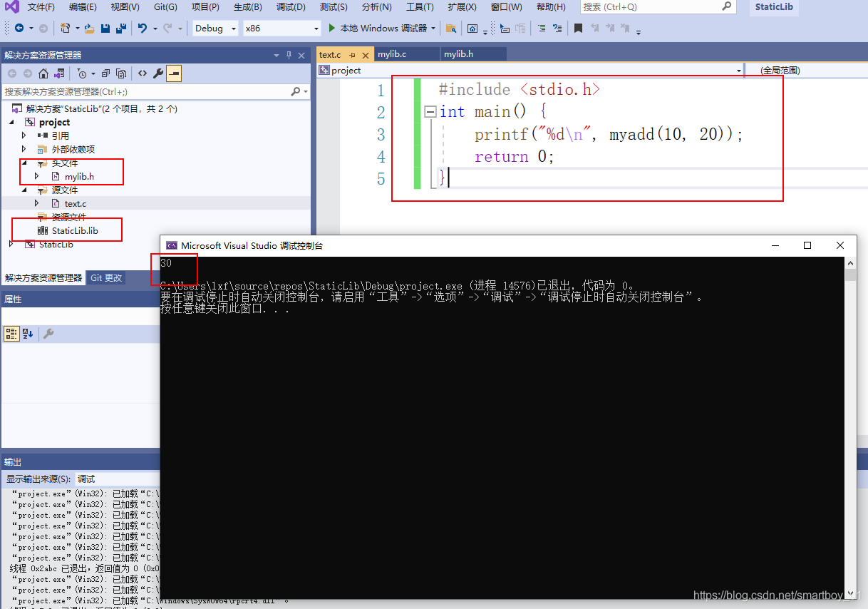Expand the StaticLib project node
This screenshot has height=609, width=868.
tap(11, 244)
